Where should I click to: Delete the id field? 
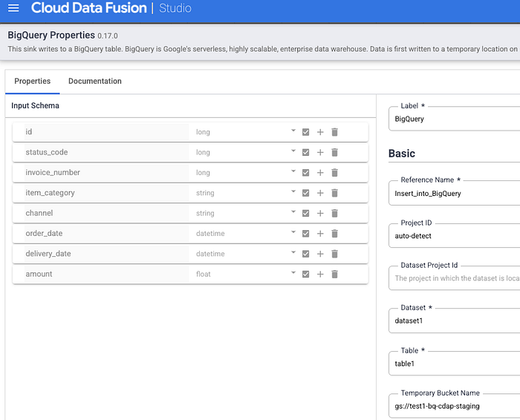pos(334,132)
